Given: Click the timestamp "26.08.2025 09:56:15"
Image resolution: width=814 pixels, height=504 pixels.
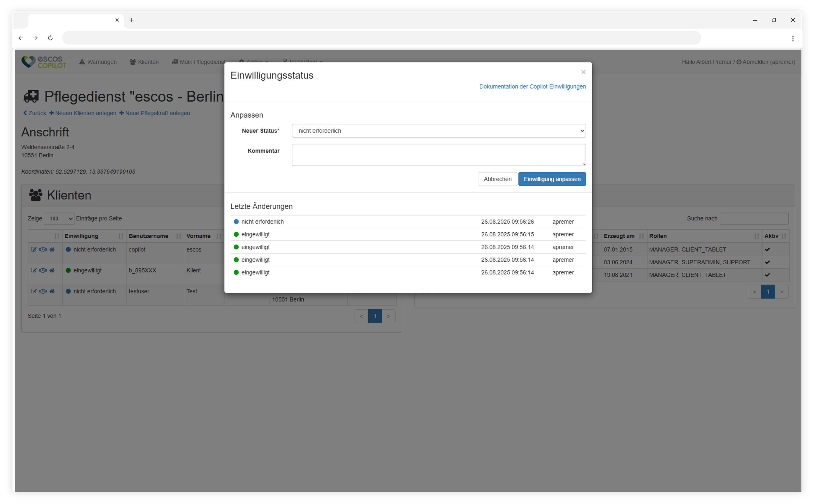Looking at the screenshot, I should pyautogui.click(x=507, y=234).
